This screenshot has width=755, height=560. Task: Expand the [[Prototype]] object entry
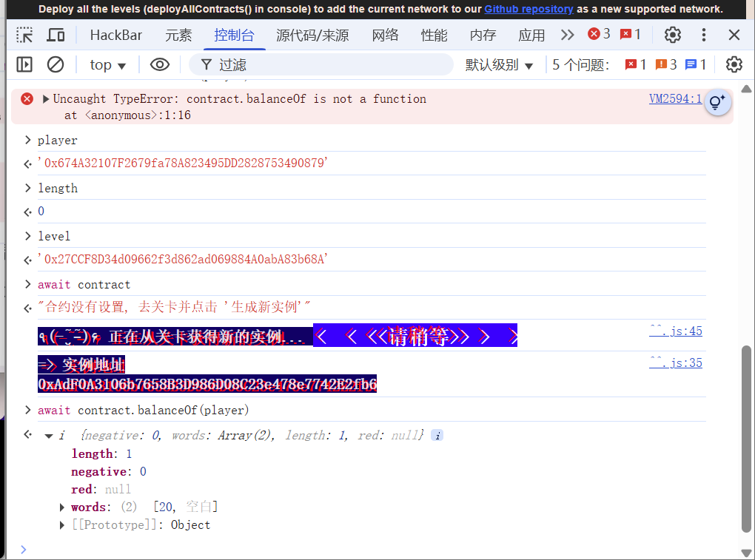(63, 525)
